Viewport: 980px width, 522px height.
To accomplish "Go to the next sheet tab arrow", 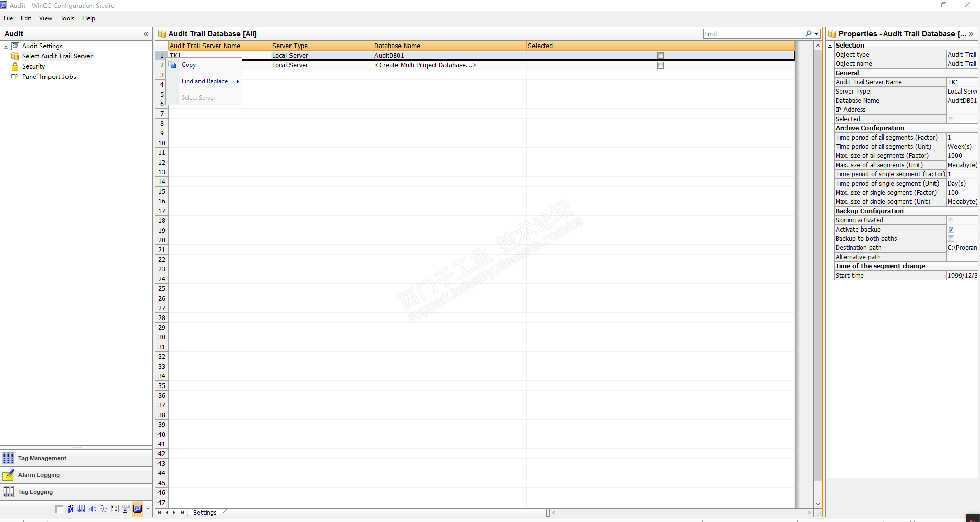I will tap(174, 512).
